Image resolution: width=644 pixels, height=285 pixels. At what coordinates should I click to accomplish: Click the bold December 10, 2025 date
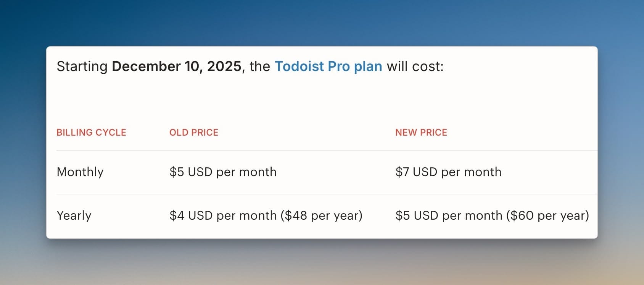[176, 66]
